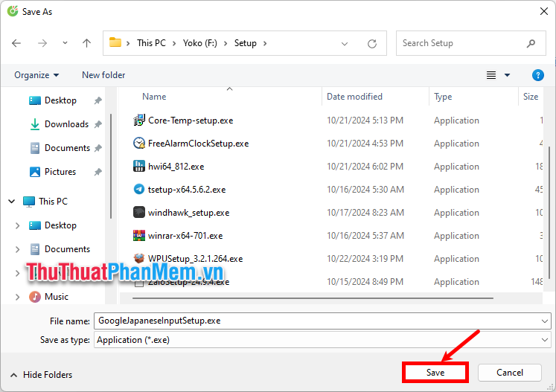Sort by Size column header
This screenshot has height=392, width=556.
pyautogui.click(x=531, y=97)
